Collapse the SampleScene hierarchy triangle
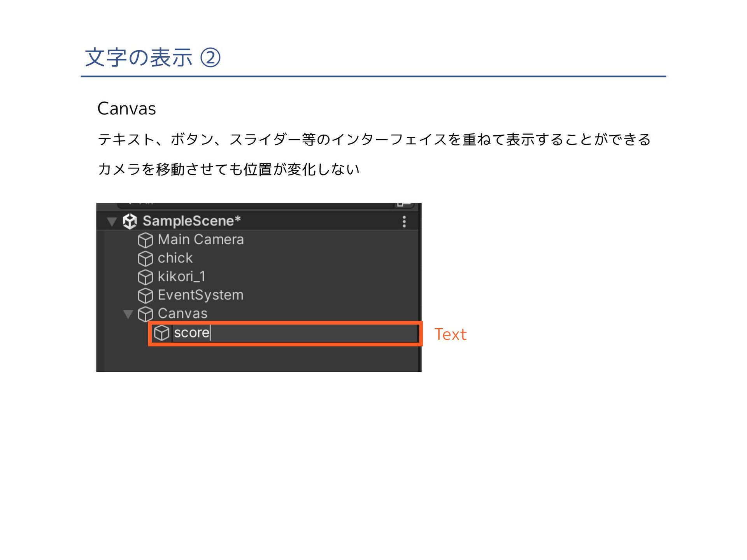 pyautogui.click(x=112, y=222)
